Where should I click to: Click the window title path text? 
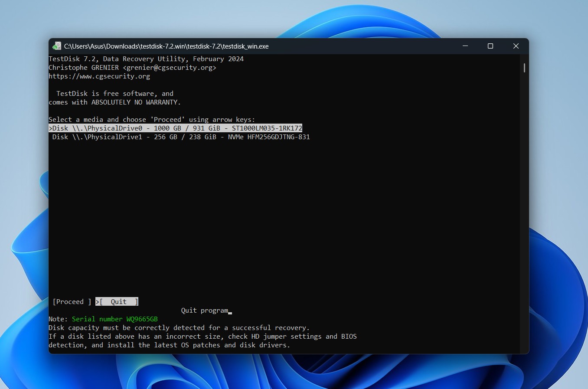tap(167, 46)
